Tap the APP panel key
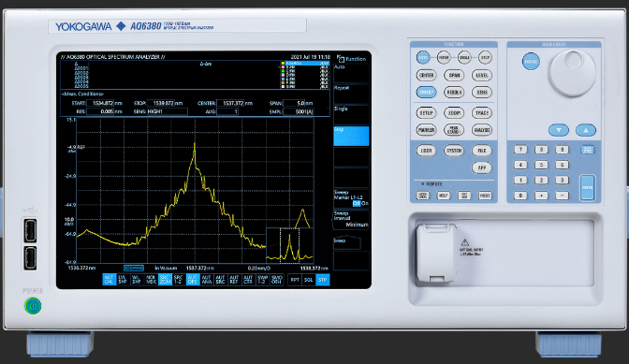Screen dimensions: 629x364 click(482, 167)
